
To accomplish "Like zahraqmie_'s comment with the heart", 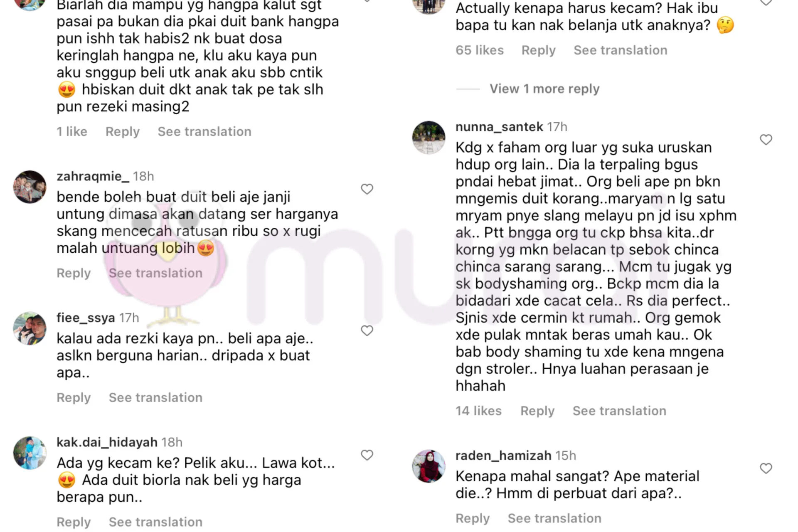I will click(x=367, y=189).
